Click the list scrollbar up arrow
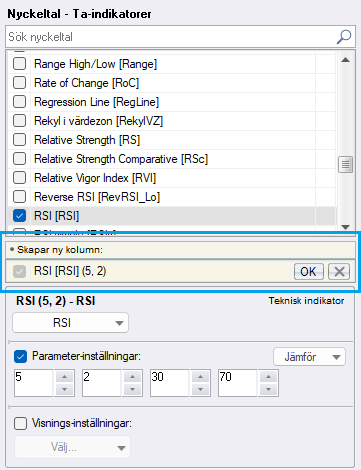Screen dimensions: 361x470 [x=346, y=60]
